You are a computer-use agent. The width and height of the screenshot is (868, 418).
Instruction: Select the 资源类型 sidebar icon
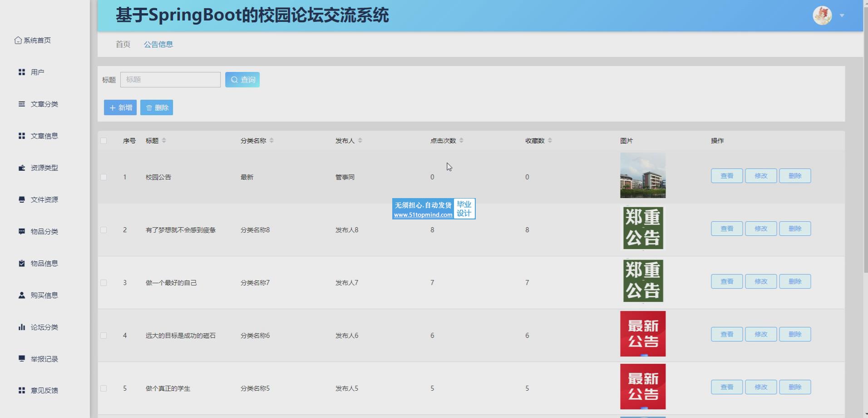tap(21, 168)
